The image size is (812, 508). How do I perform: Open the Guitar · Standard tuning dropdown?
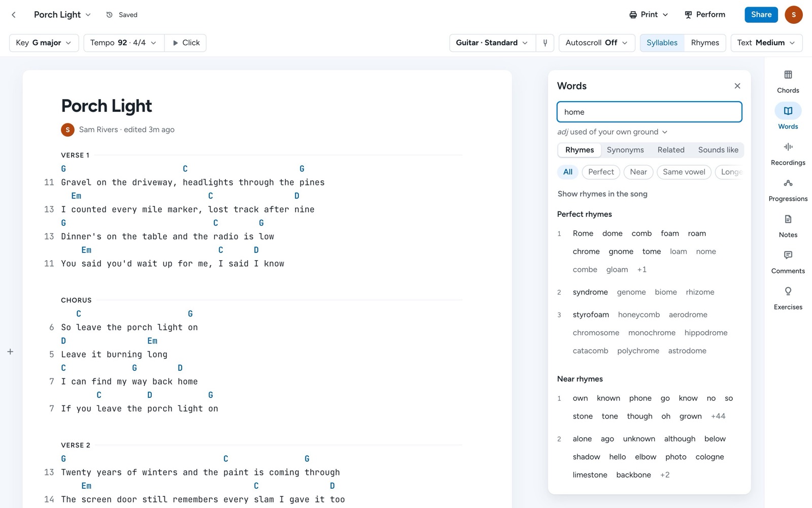[x=492, y=43]
